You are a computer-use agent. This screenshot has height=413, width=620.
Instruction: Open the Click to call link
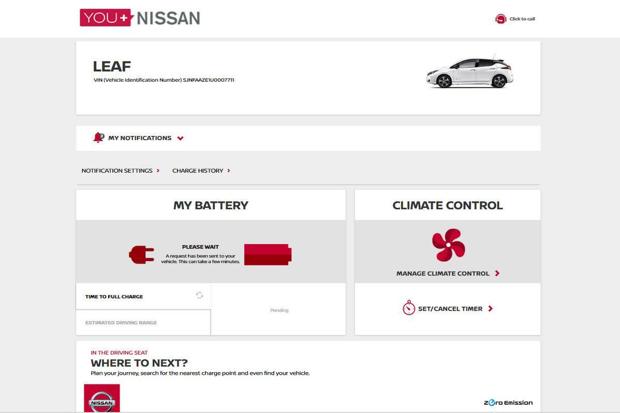tap(522, 19)
